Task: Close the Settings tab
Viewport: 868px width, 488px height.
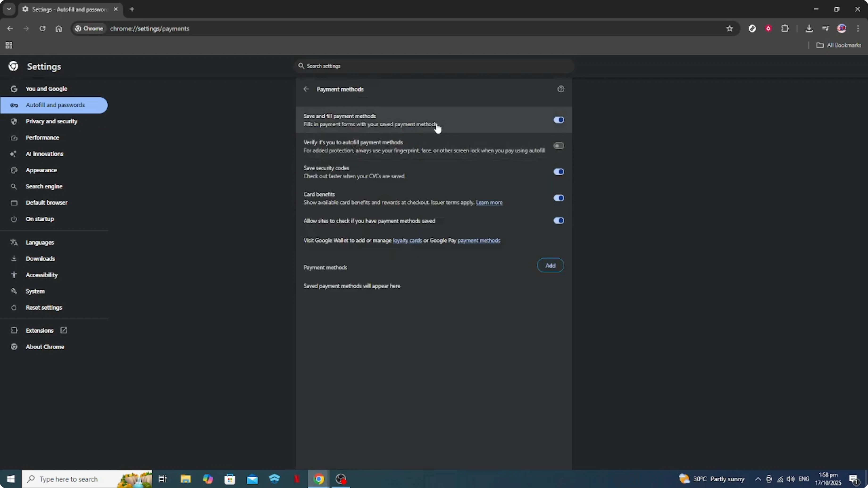Action: point(116,9)
